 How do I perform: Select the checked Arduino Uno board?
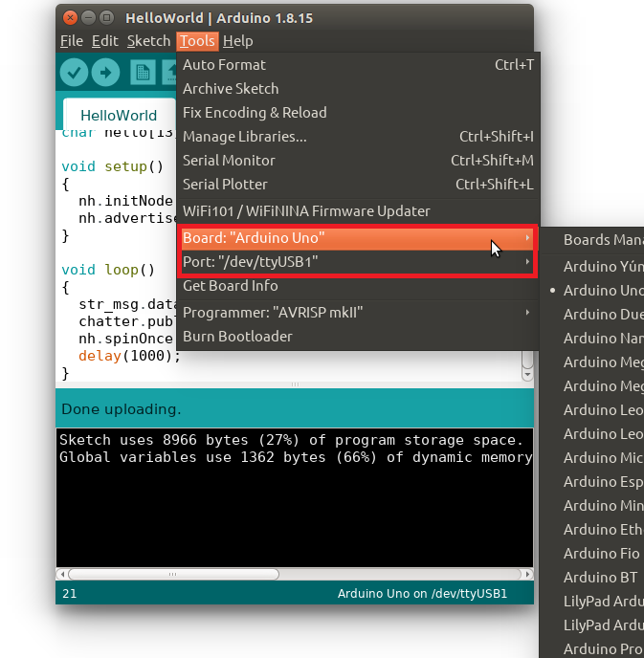tap(592, 291)
